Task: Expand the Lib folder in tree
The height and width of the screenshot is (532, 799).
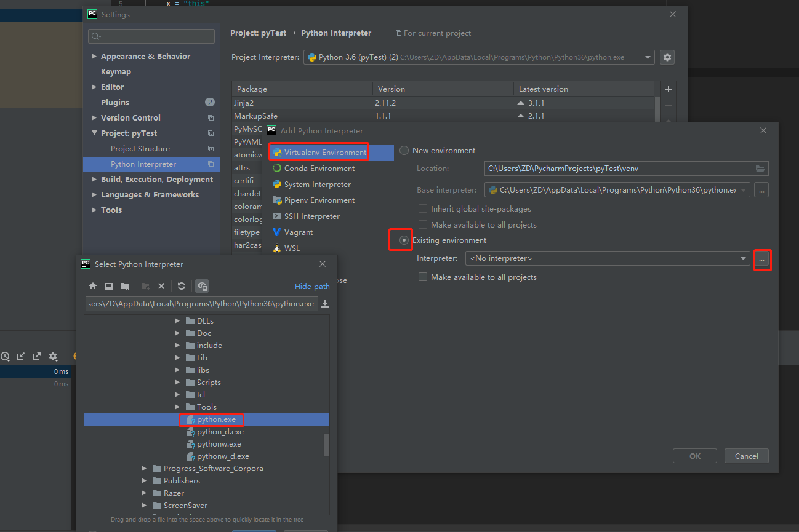Action: tap(177, 358)
